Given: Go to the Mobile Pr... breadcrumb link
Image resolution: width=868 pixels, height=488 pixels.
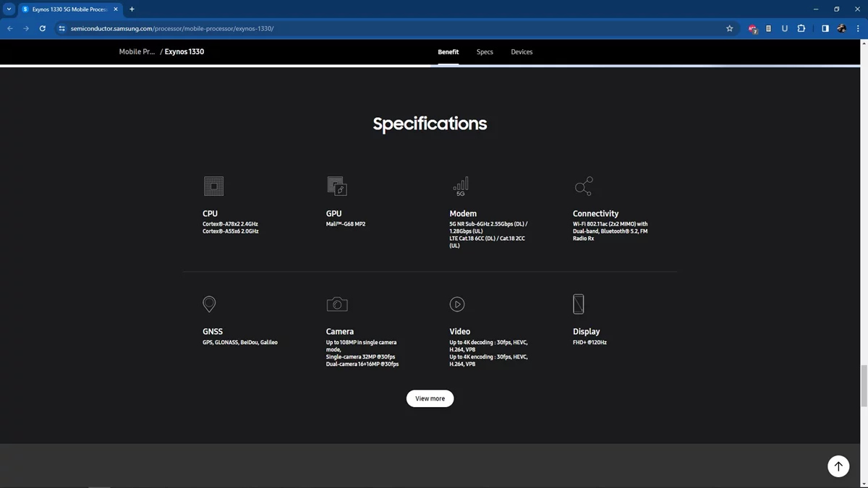Looking at the screenshot, I should coord(137,52).
